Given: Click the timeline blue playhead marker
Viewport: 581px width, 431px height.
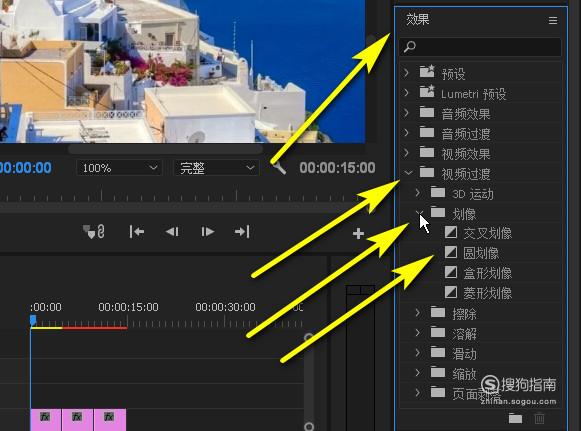Looking at the screenshot, I should (x=33, y=320).
